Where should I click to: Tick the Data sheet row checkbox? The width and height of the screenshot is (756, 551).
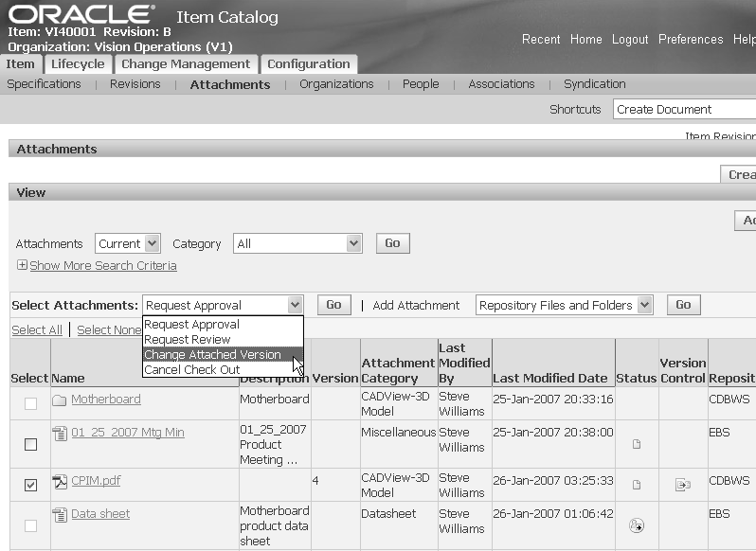tap(30, 525)
